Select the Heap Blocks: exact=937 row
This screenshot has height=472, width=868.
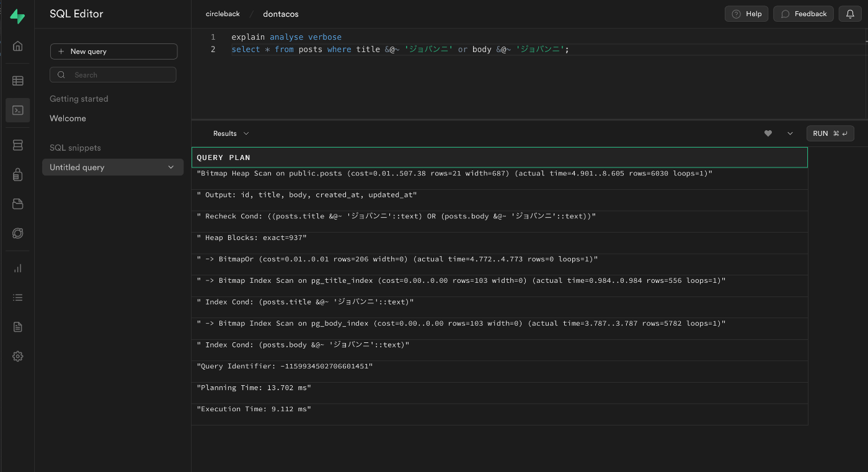[500, 243]
